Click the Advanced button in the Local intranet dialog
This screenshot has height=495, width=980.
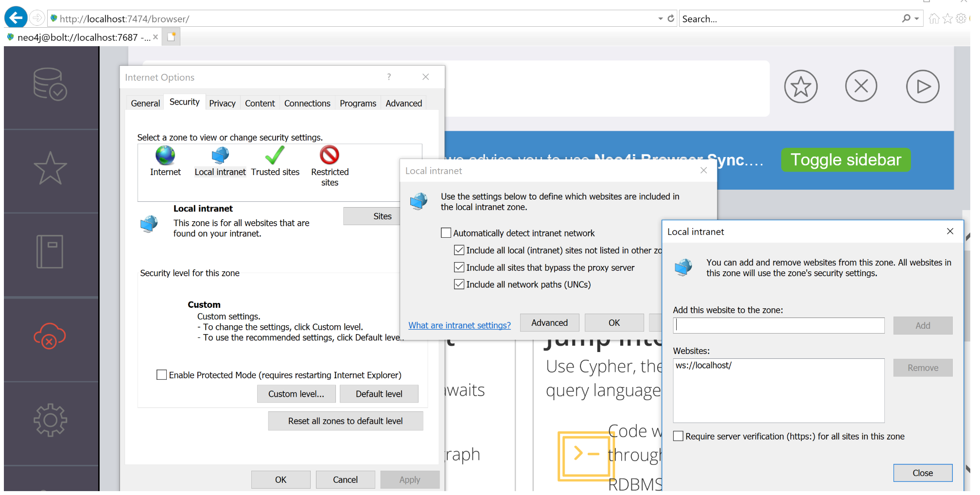[x=549, y=323]
